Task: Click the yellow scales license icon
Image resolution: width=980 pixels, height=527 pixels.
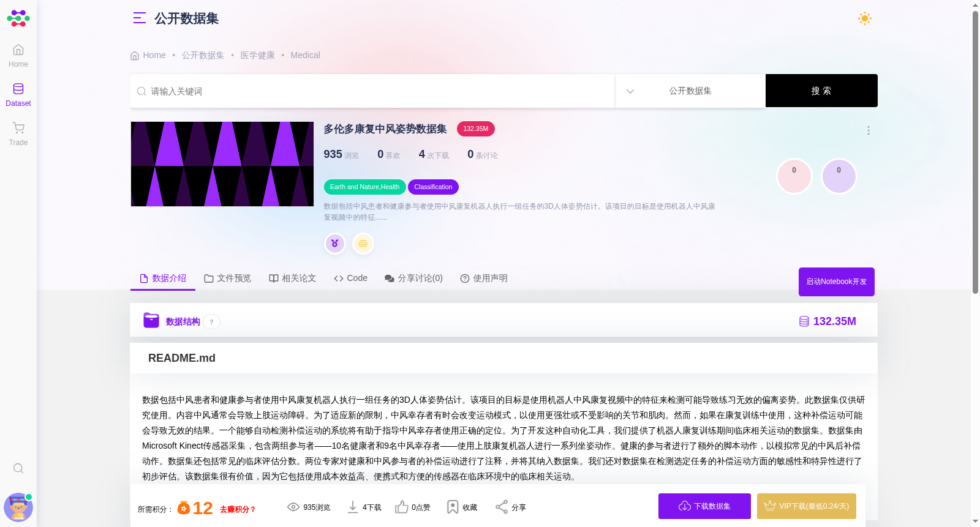Action: (363, 244)
